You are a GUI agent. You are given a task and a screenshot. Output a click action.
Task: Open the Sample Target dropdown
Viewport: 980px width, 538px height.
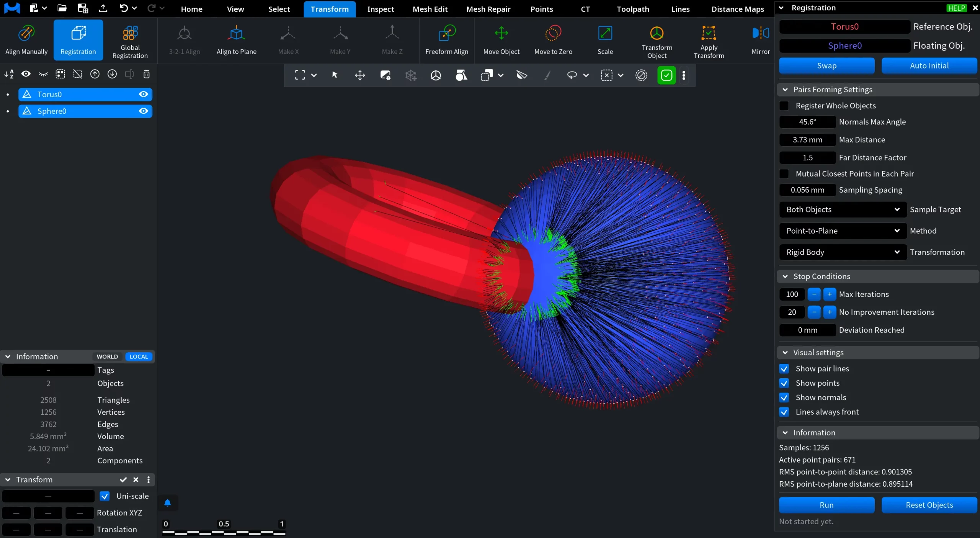(843, 209)
